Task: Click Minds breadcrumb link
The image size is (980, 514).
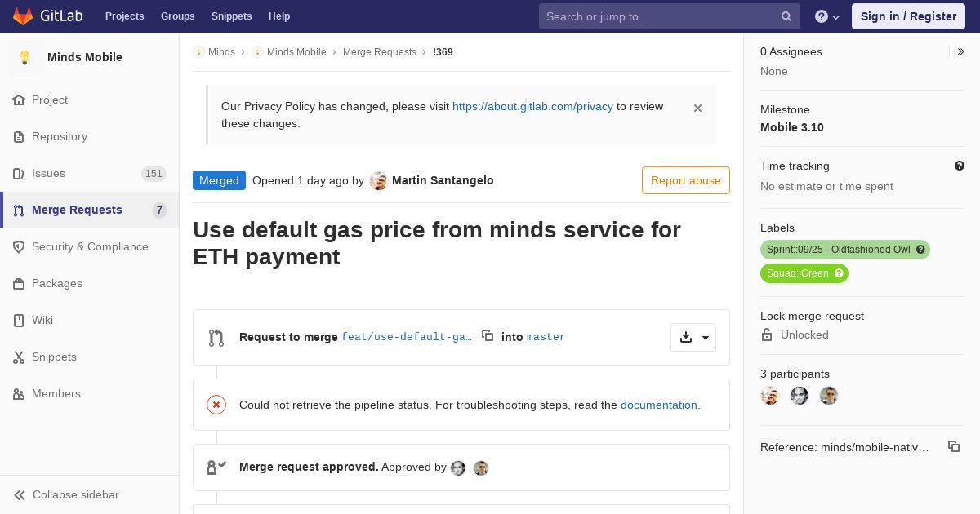Action: 221,52
